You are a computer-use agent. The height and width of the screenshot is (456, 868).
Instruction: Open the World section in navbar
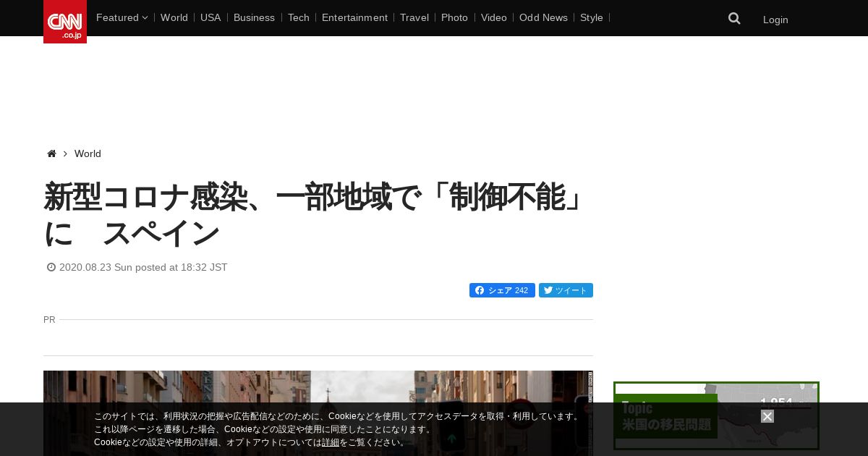click(x=174, y=17)
